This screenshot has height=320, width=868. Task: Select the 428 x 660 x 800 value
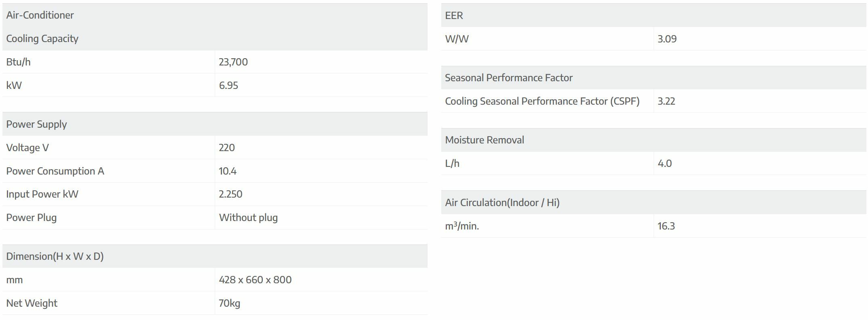pyautogui.click(x=255, y=280)
